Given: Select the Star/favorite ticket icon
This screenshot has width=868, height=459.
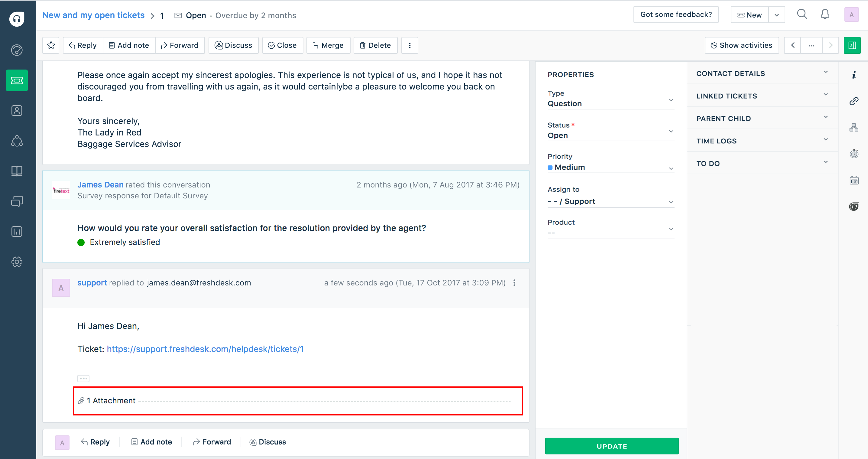Looking at the screenshot, I should coord(51,45).
